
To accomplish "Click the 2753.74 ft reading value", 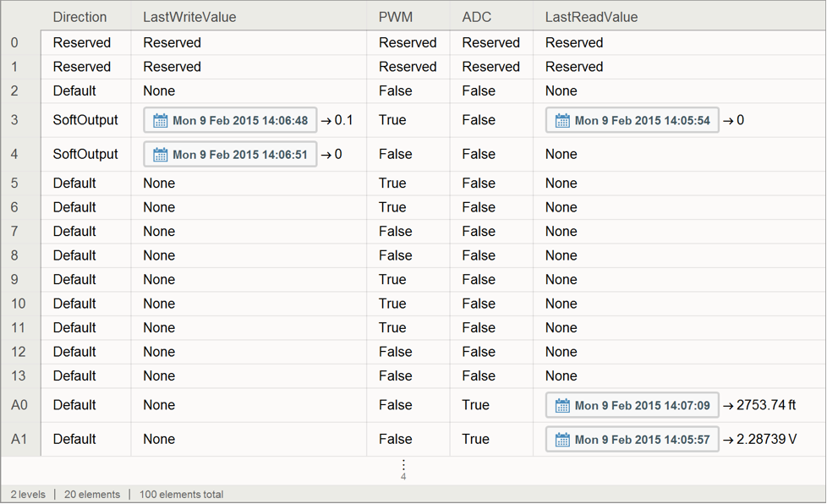I will click(x=766, y=405).
